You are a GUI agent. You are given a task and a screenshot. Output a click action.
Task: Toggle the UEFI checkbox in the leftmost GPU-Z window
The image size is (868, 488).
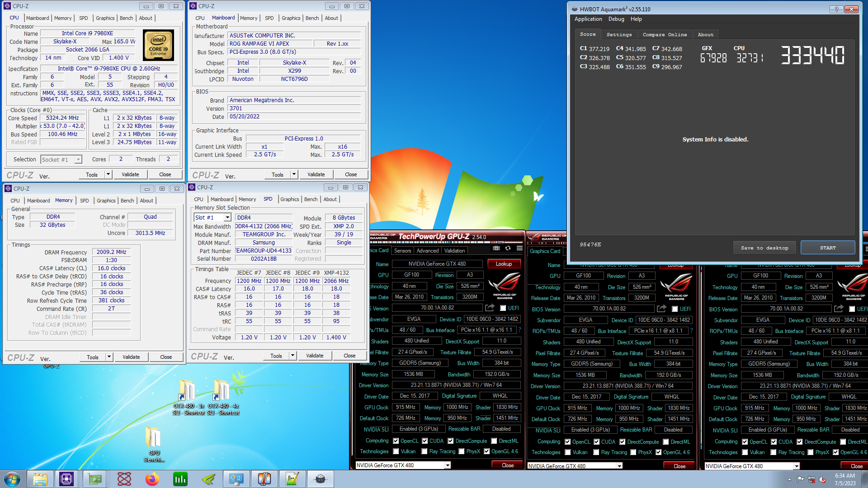[503, 308]
